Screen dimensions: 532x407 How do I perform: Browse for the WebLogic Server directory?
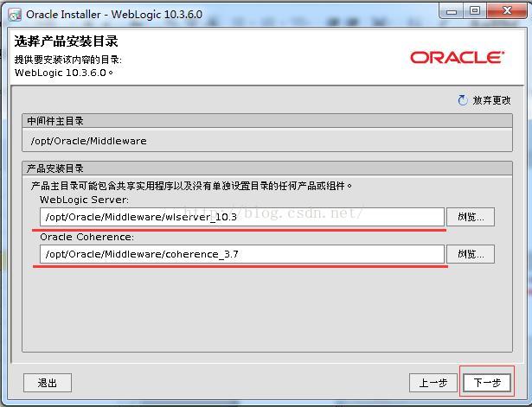(x=471, y=217)
